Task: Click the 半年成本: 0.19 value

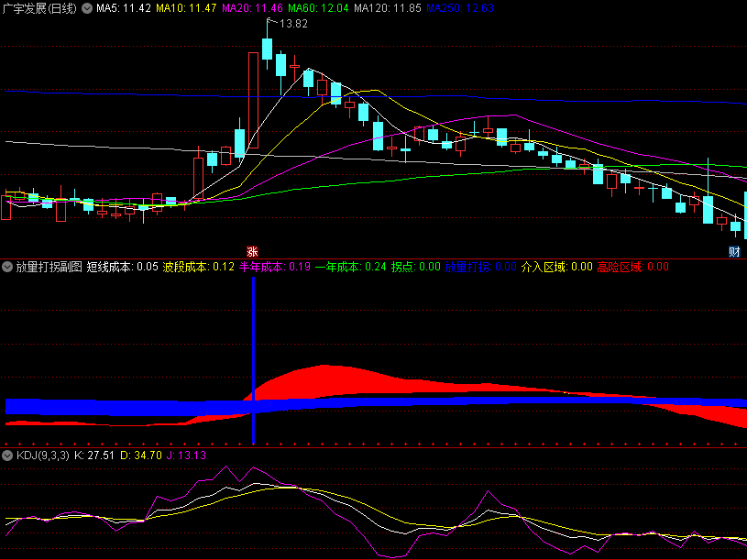Action: pos(275,267)
